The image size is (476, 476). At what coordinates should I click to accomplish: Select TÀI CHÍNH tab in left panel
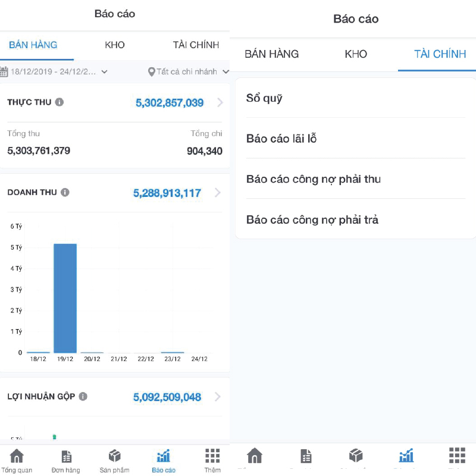(196, 45)
